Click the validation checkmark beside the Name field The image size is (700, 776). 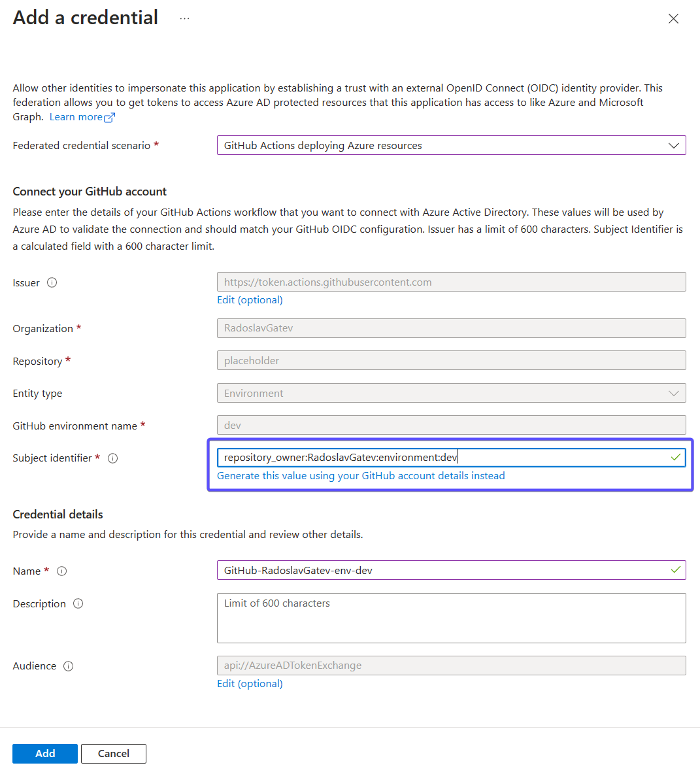coord(676,570)
